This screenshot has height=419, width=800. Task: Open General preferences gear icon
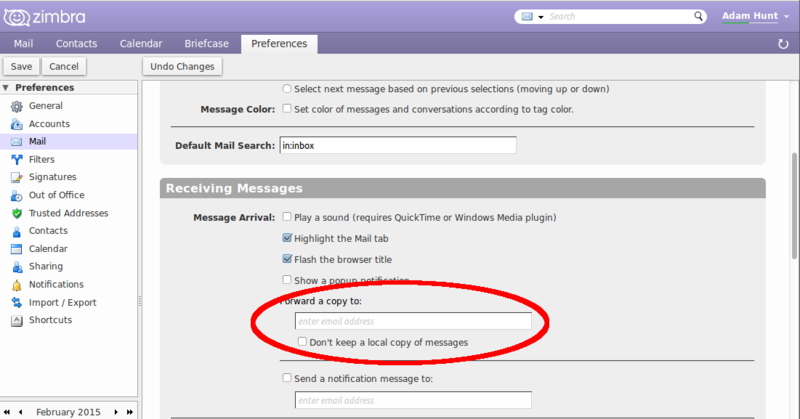17,106
